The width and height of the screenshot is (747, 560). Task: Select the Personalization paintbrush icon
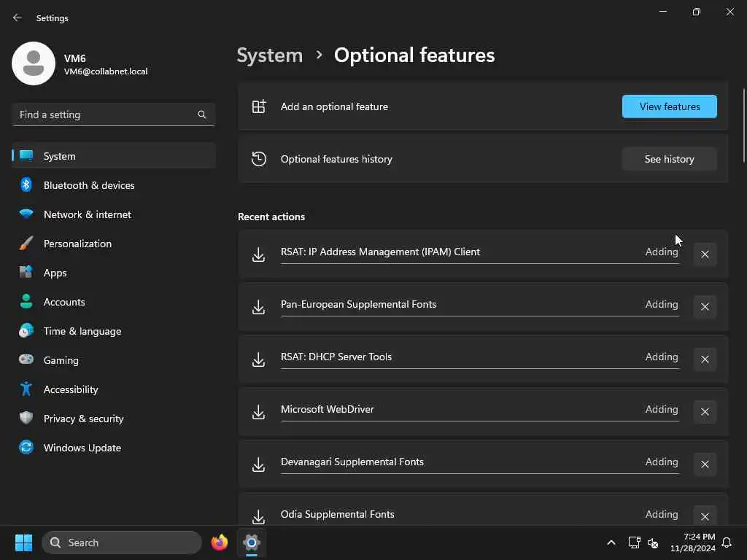click(x=26, y=244)
